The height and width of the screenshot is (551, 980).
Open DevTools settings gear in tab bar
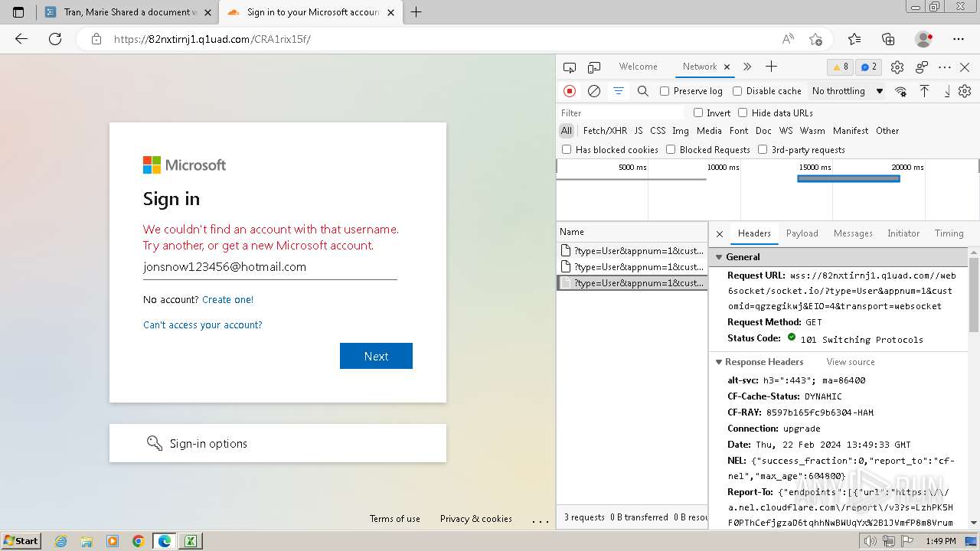[897, 67]
